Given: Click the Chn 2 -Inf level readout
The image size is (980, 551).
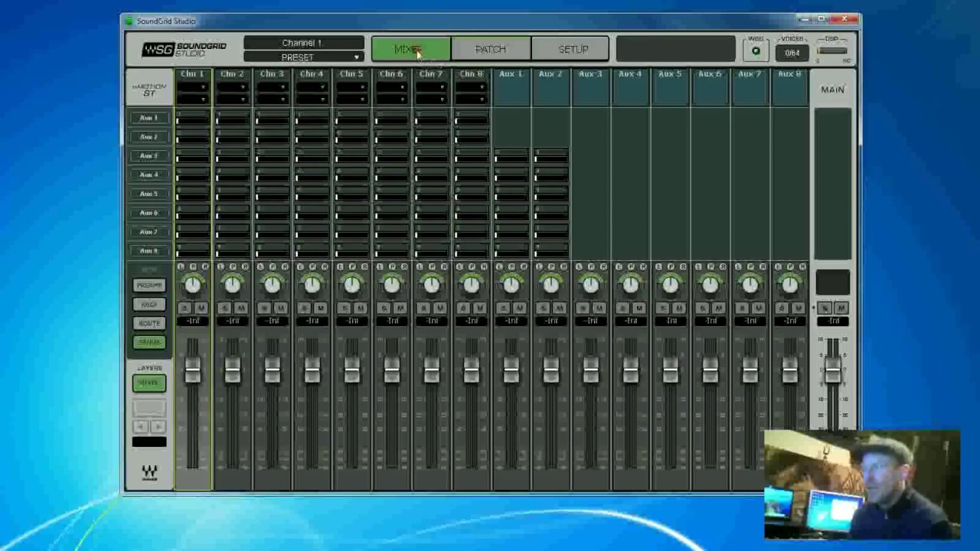Looking at the screenshot, I should coord(233,321).
